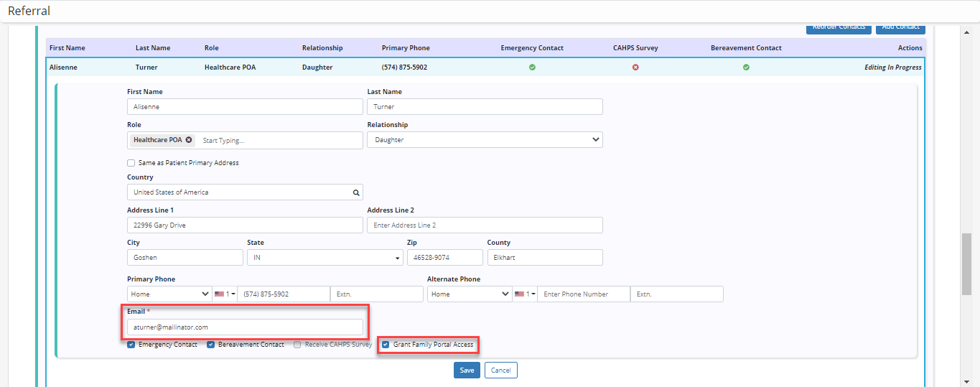The width and height of the screenshot is (980, 387).
Task: Uncheck the Emergency Contact checkbox
Action: pyautogui.click(x=131, y=345)
